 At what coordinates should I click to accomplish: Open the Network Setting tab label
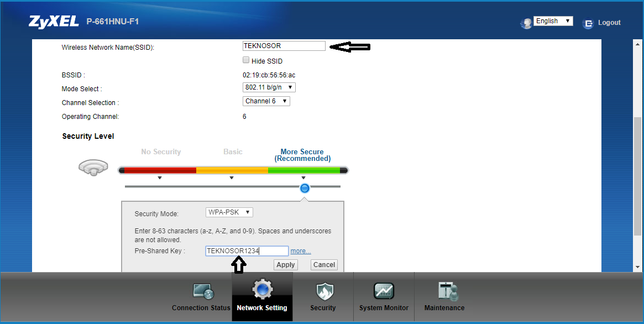click(x=262, y=307)
